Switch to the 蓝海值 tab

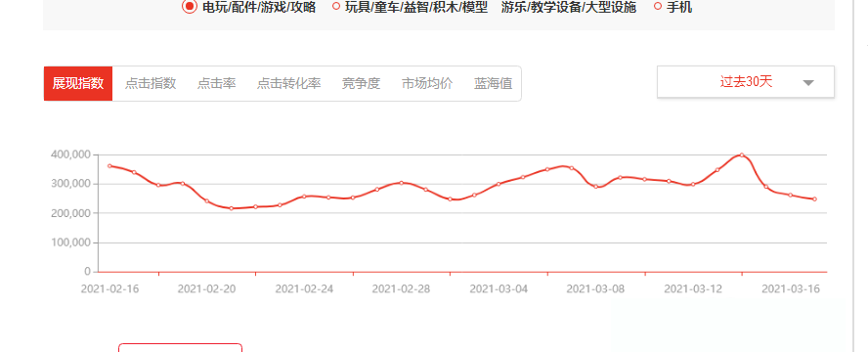494,83
